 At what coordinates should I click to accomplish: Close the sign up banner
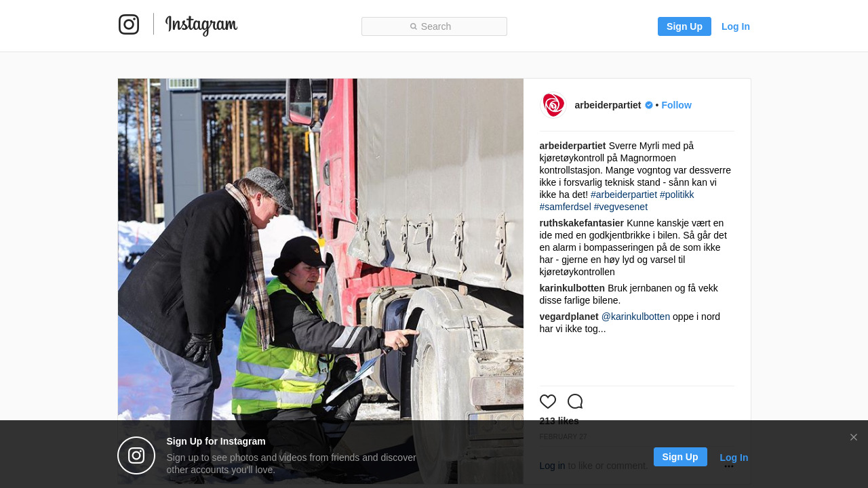pos(854,437)
